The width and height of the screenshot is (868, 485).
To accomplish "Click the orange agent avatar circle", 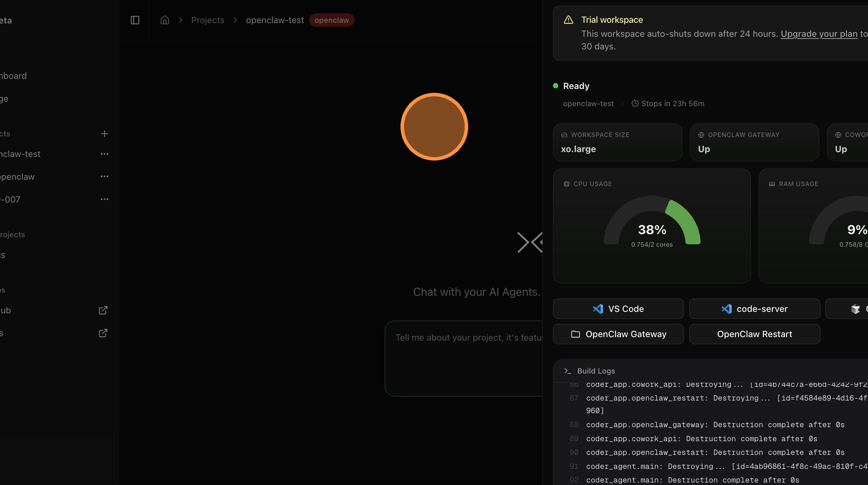I will [x=434, y=127].
